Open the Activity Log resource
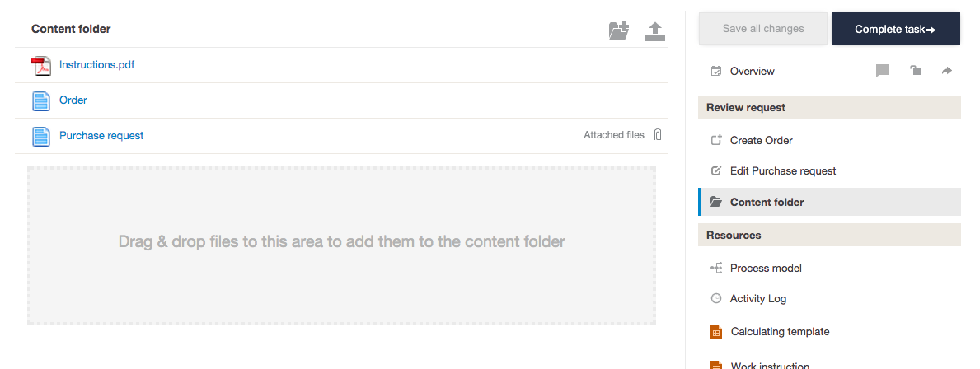 pyautogui.click(x=757, y=299)
